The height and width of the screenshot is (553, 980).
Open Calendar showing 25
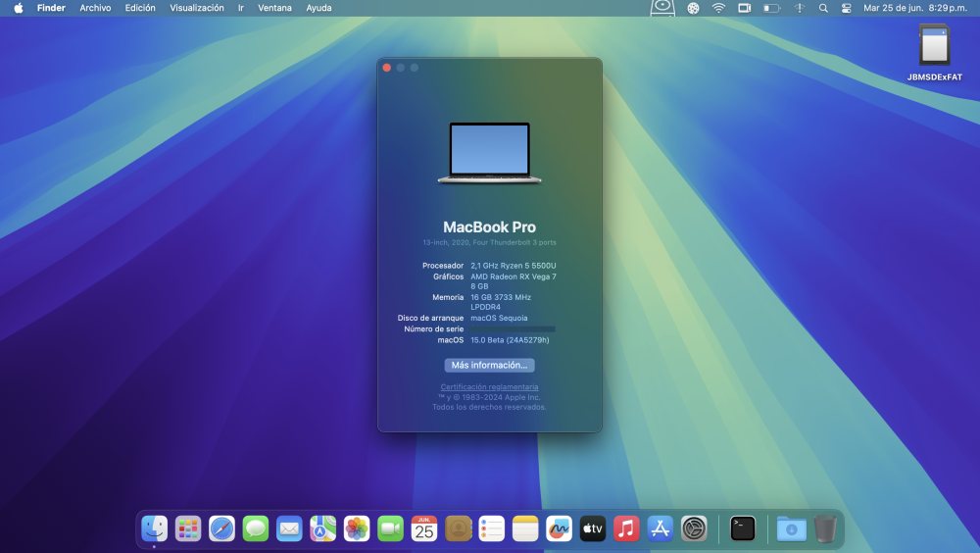click(x=424, y=528)
